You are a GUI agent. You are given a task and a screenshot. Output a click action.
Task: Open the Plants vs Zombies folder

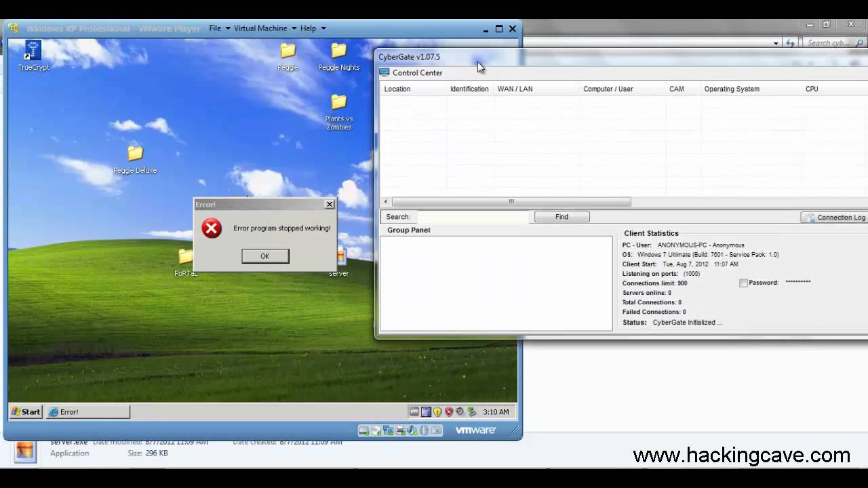click(x=338, y=112)
